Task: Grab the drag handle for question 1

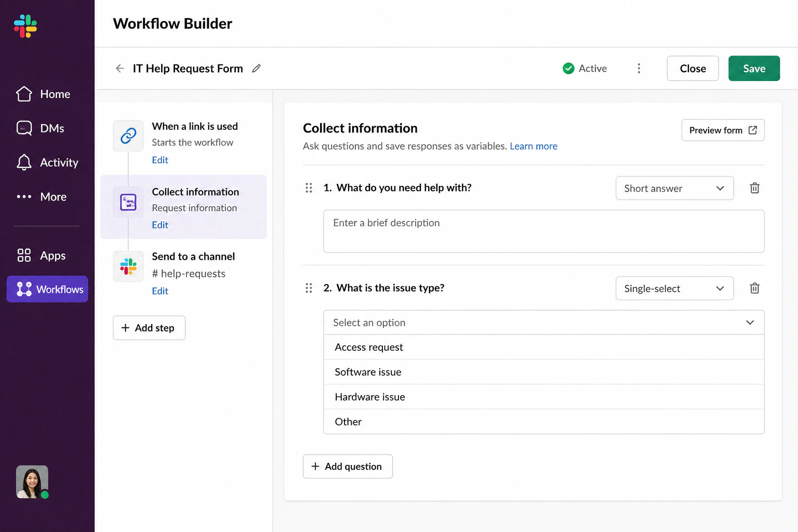Action: [x=309, y=188]
